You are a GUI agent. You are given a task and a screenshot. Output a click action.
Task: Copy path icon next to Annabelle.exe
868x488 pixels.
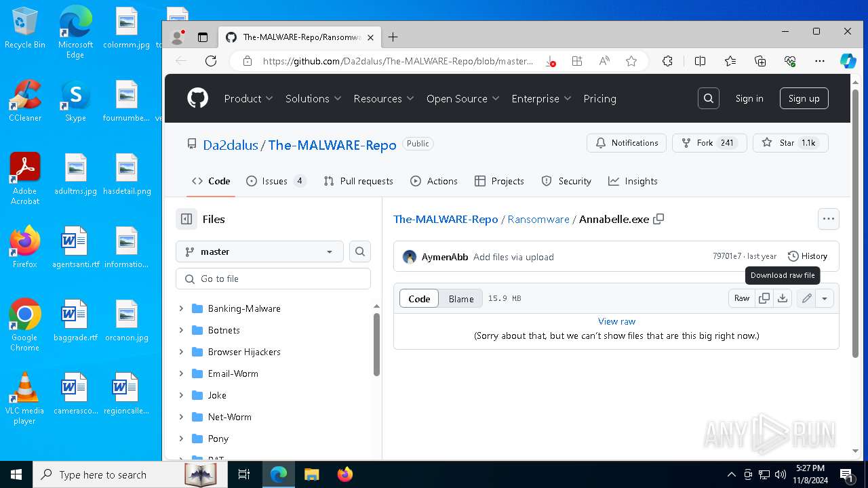click(x=658, y=219)
